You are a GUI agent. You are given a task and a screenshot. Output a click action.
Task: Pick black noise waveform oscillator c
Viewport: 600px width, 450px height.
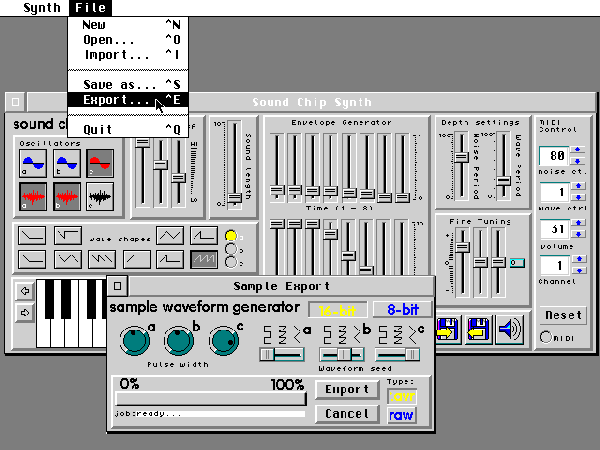(99, 196)
